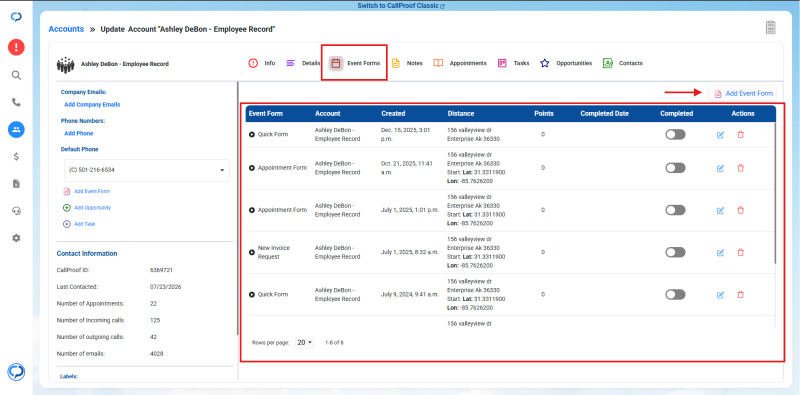The image size is (800, 395).
Task: Delete the New Invoice Request form
Action: pos(741,252)
